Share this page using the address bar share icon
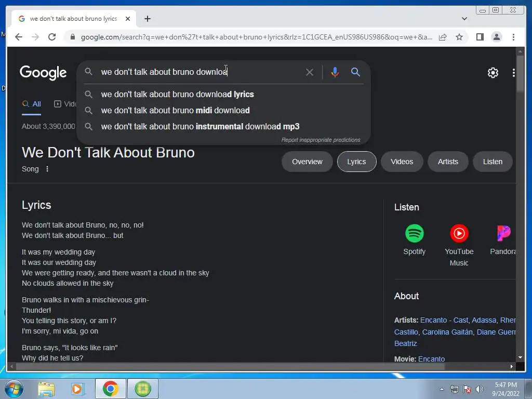532x399 pixels. point(443,37)
